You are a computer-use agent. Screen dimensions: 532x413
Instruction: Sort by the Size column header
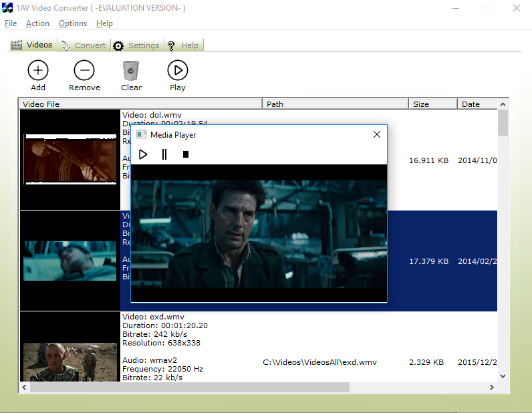[x=433, y=104]
